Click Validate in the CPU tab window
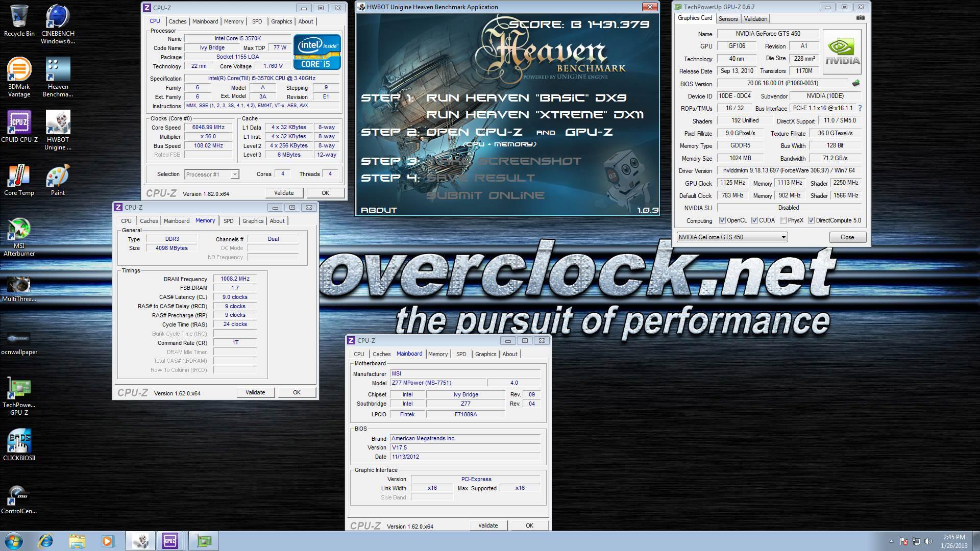The width and height of the screenshot is (980, 551). [x=284, y=193]
